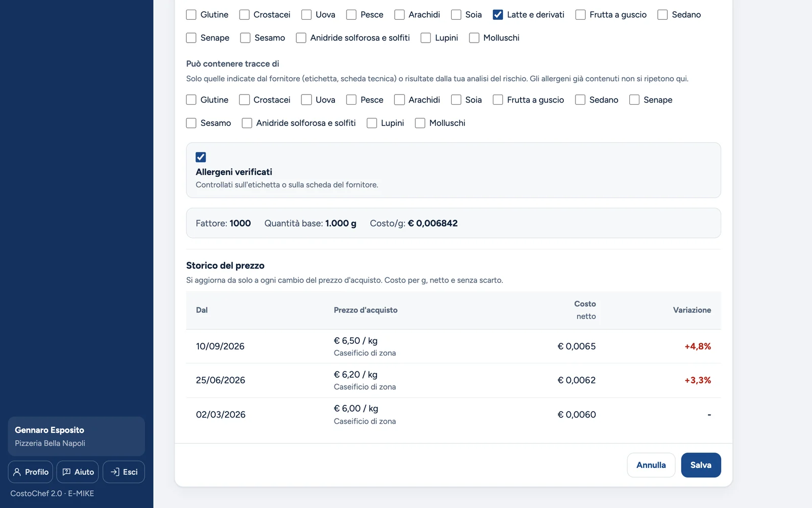Check Glutine in contained allergens
Viewport: 812px width, 508px height.
click(x=191, y=15)
